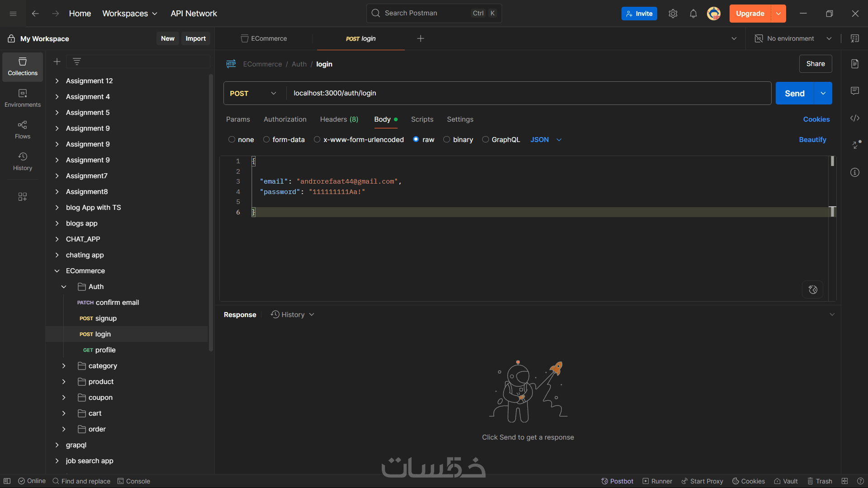
Task: Select the form-data body type
Action: (x=266, y=140)
